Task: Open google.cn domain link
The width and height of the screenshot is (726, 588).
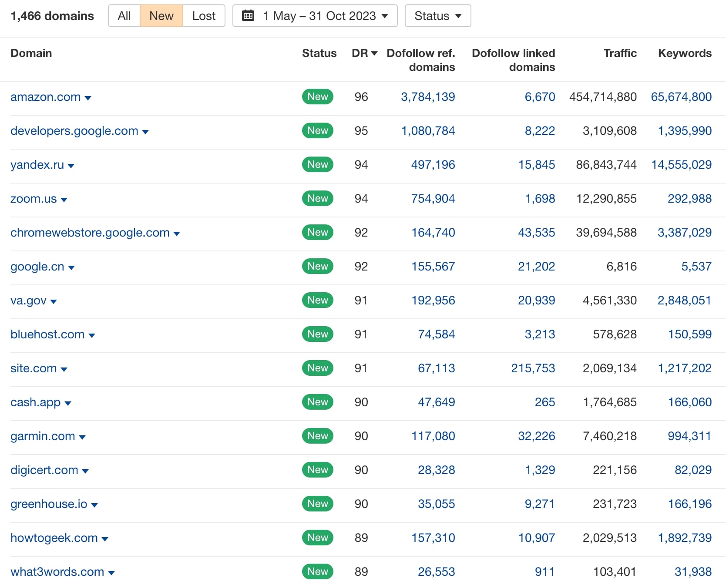Action: coord(37,266)
